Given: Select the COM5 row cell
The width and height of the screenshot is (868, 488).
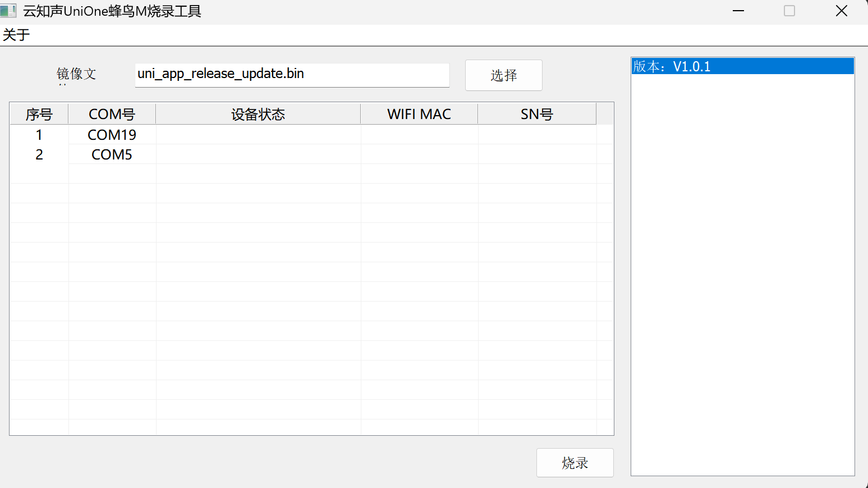Looking at the screenshot, I should click(x=112, y=154).
